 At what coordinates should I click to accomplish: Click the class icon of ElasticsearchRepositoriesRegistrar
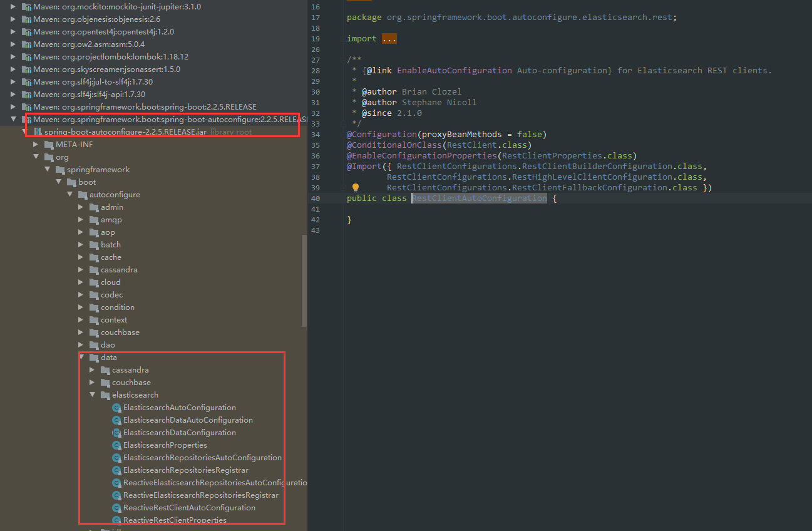click(116, 470)
